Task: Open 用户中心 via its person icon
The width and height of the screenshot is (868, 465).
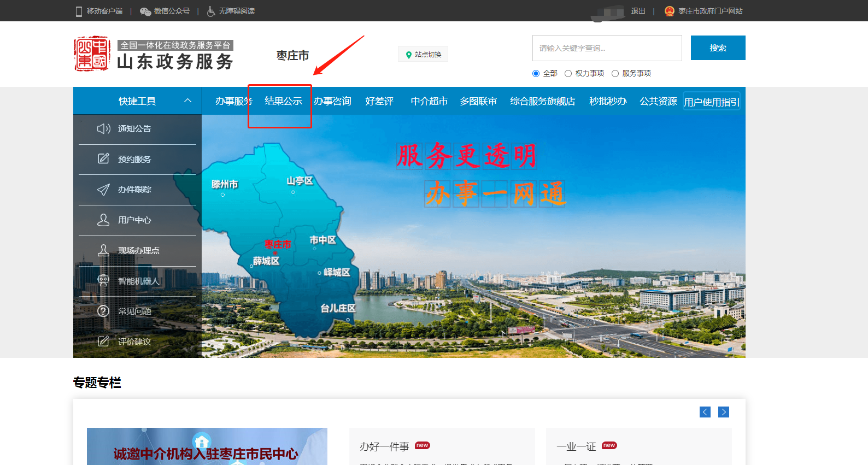Action: click(x=103, y=220)
